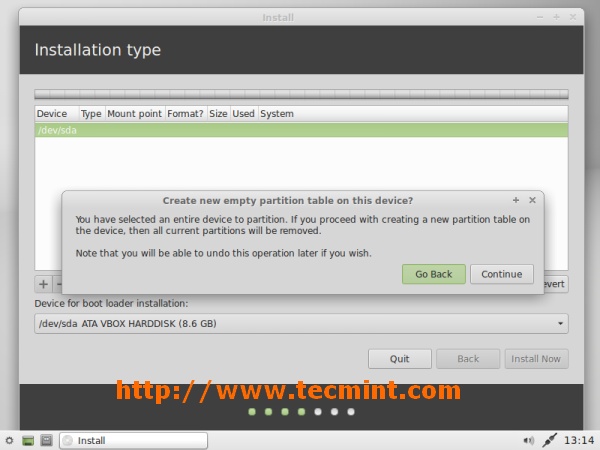Maximize the partition dialog with plus icon
The image size is (600, 450).
click(x=516, y=200)
